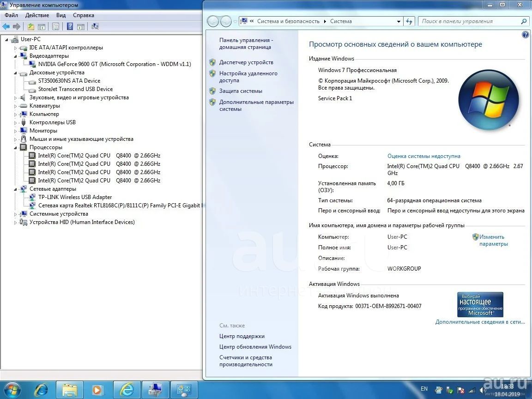Expand Системные устройства node
Image resolution: width=532 pixels, height=399 pixels.
click(x=15, y=214)
